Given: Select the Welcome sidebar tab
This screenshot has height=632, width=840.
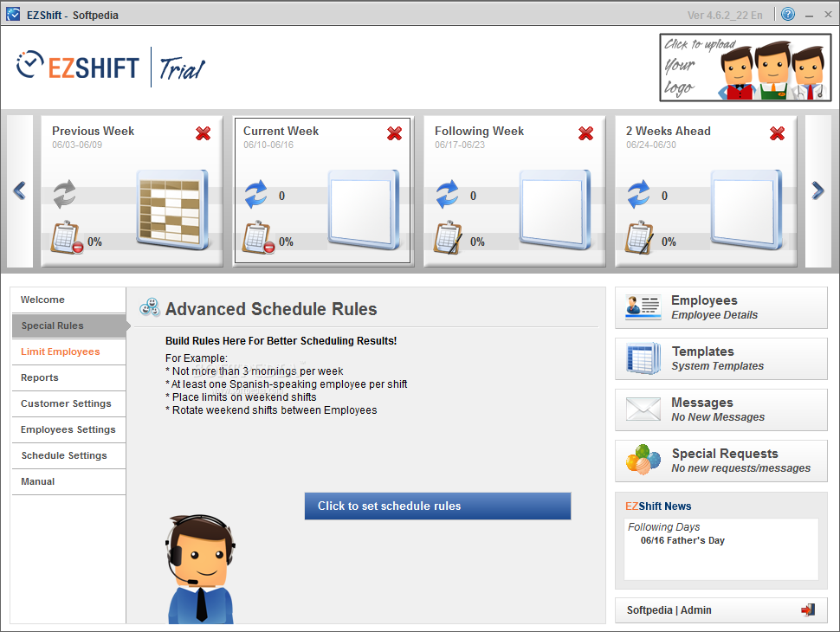Looking at the screenshot, I should pyautogui.click(x=68, y=300).
